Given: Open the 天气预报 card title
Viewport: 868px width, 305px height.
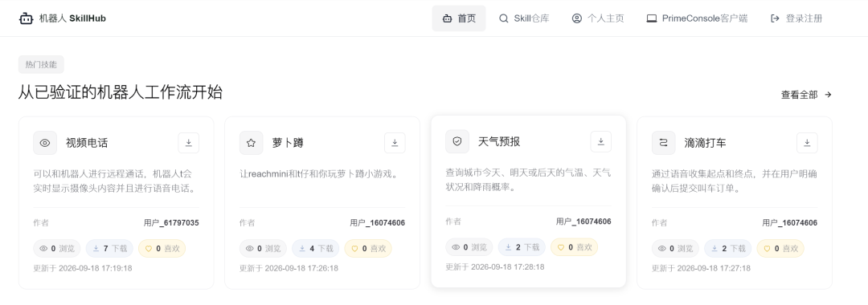Looking at the screenshot, I should click(499, 142).
